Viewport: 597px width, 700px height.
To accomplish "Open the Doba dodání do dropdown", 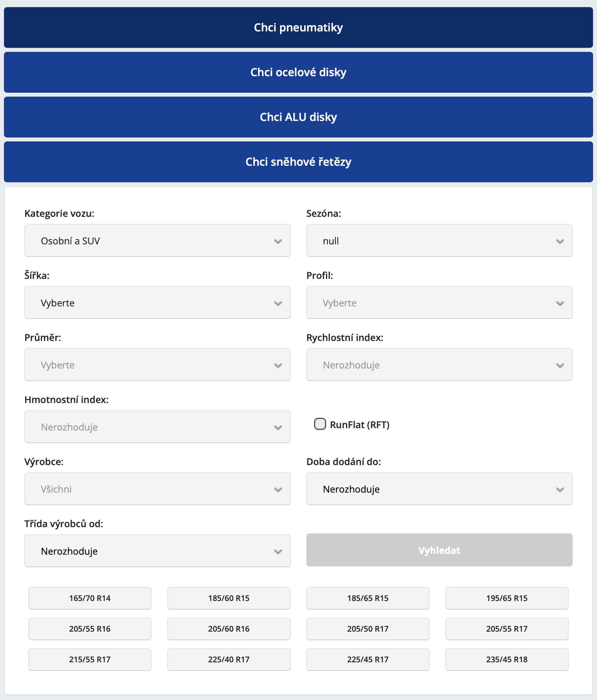I will point(439,489).
